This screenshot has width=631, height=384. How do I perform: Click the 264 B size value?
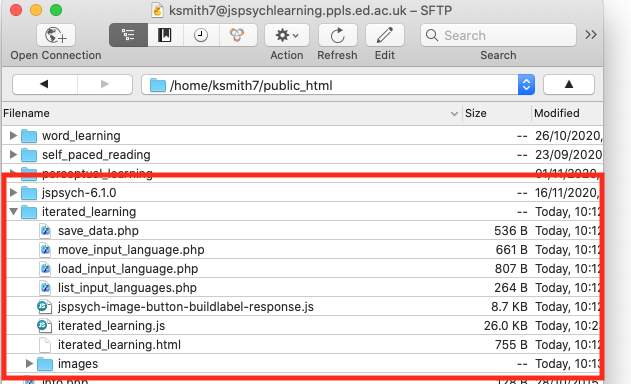[511, 288]
